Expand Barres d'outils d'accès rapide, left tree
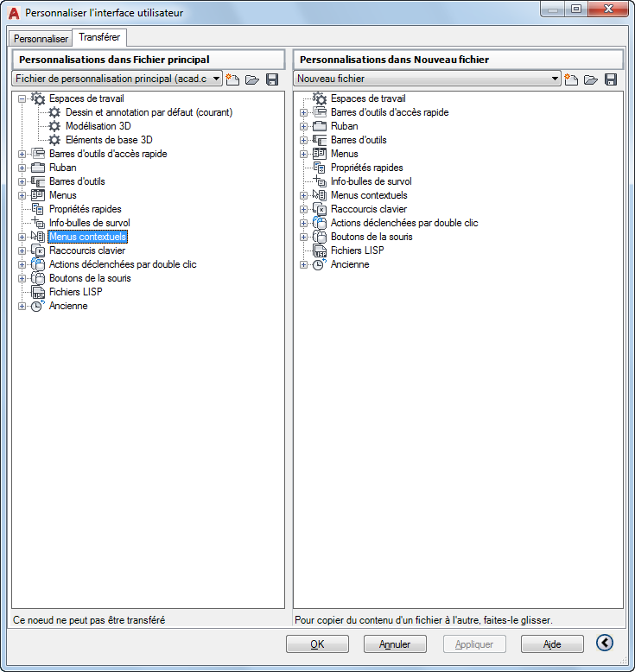The height and width of the screenshot is (672, 635). (x=22, y=154)
